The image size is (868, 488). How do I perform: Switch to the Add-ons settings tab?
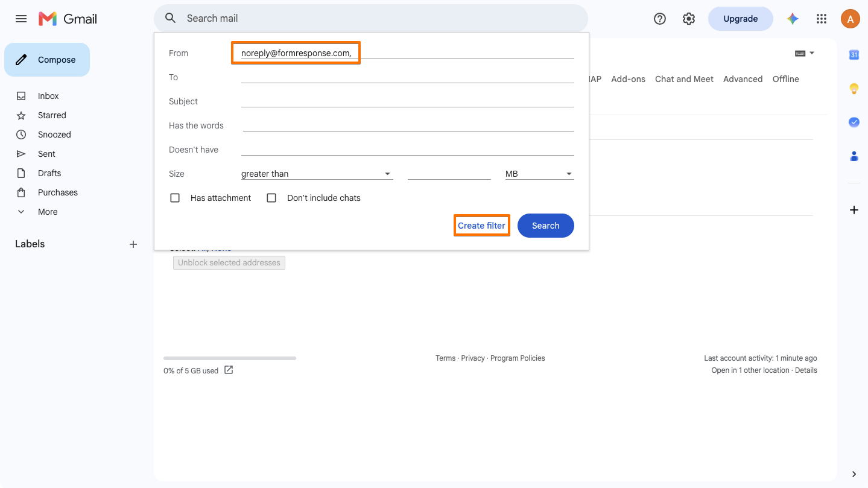628,79
